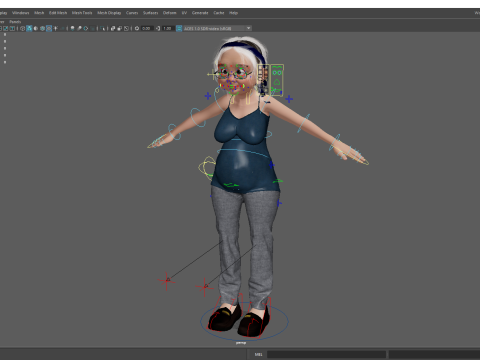This screenshot has width=480, height=360.
Task: Toggle use all lights
Action: coord(55,28)
